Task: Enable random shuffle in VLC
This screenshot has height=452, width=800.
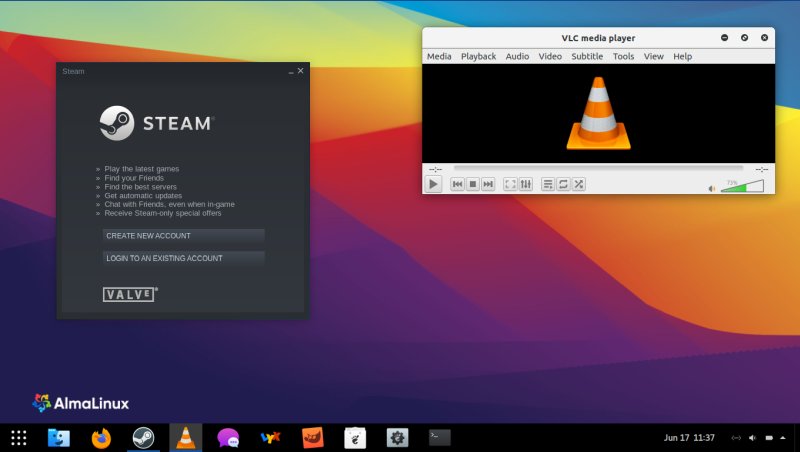Action: (x=578, y=184)
